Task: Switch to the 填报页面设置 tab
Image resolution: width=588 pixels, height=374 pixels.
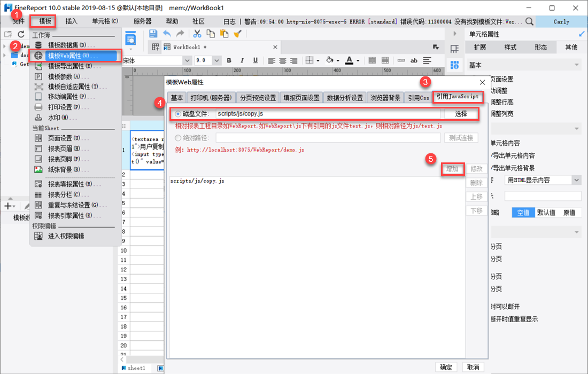Action: pyautogui.click(x=301, y=98)
